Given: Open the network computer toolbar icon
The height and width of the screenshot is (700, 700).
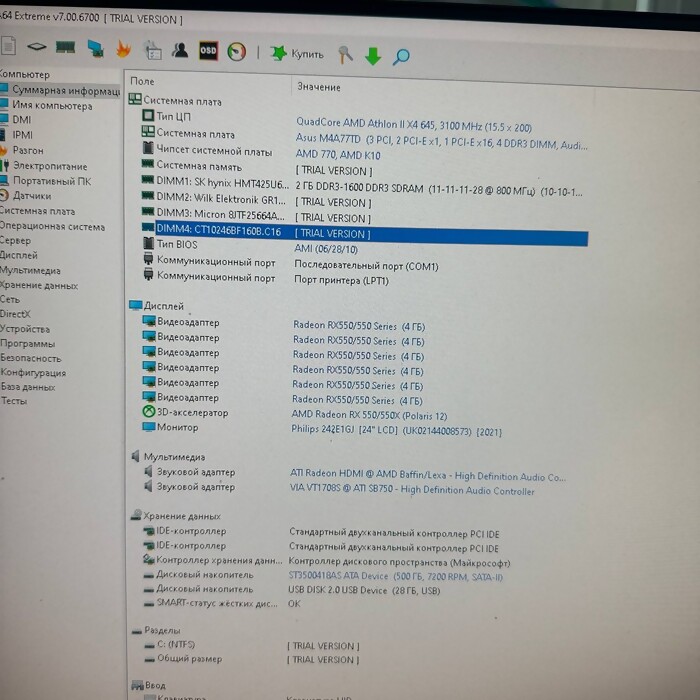Looking at the screenshot, I should 96,48.
